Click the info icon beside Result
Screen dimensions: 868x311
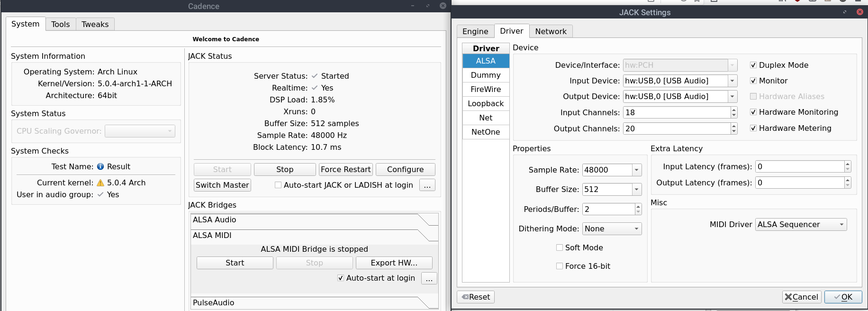click(x=100, y=166)
